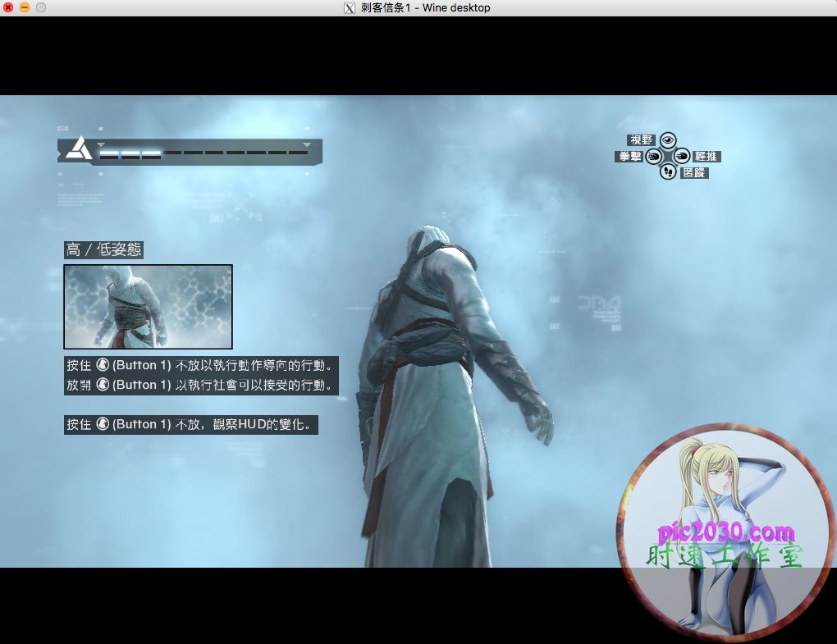Click the eye vision icon in the HUD
Viewport: 837px width, 644px height.
coord(668,140)
